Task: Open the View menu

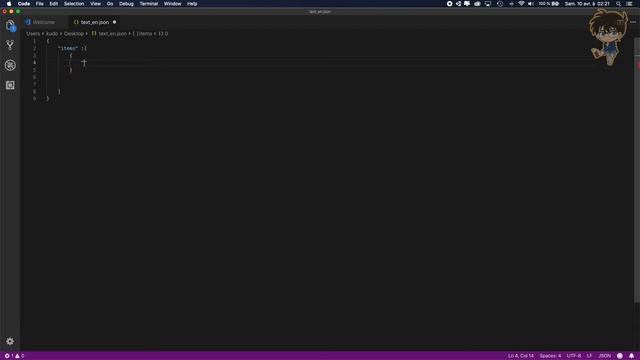Action: click(x=96, y=4)
